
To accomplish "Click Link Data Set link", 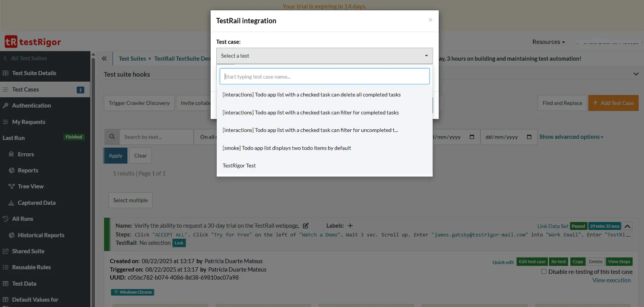I will pos(553,226).
